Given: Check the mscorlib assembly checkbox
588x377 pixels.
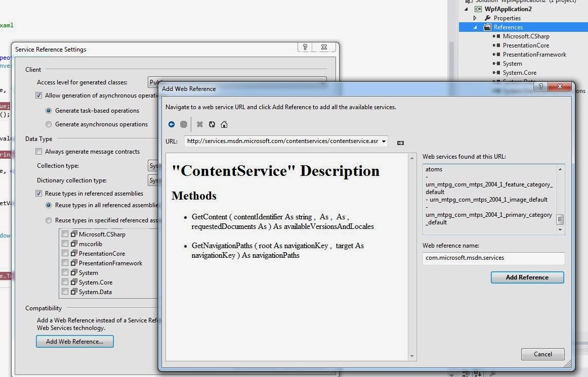Looking at the screenshot, I should [x=65, y=244].
